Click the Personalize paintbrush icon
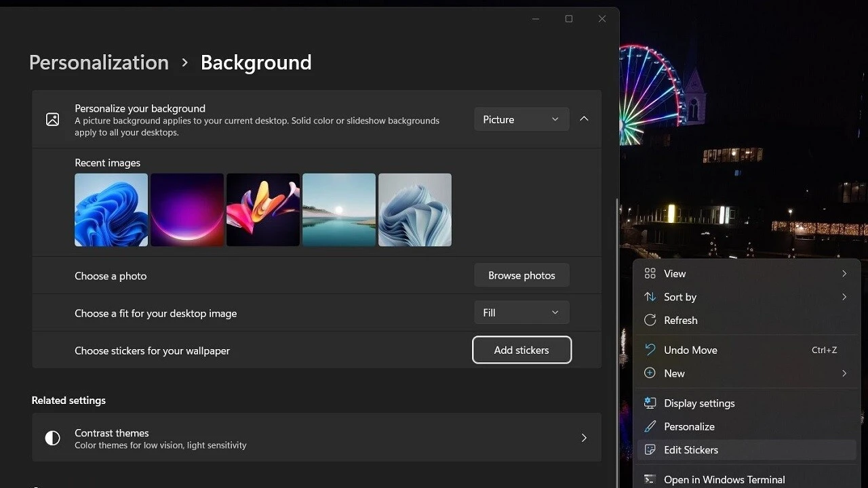Image resolution: width=868 pixels, height=488 pixels. (650, 426)
